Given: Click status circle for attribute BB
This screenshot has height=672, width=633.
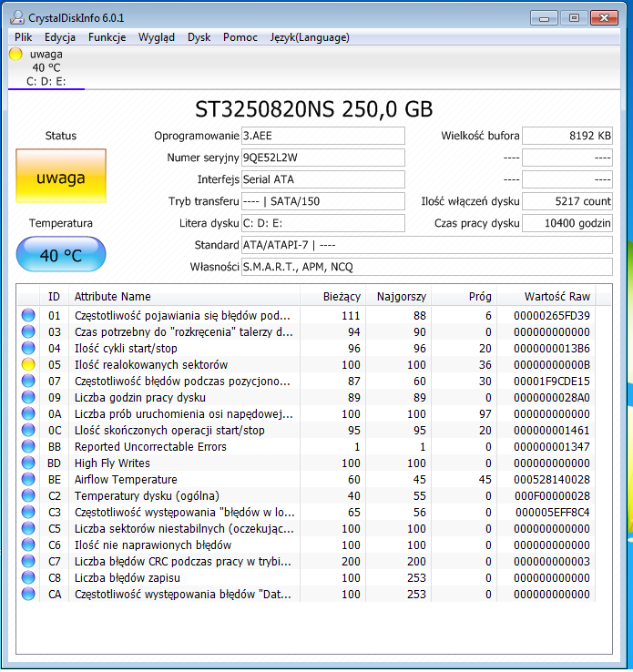Looking at the screenshot, I should click(28, 446).
